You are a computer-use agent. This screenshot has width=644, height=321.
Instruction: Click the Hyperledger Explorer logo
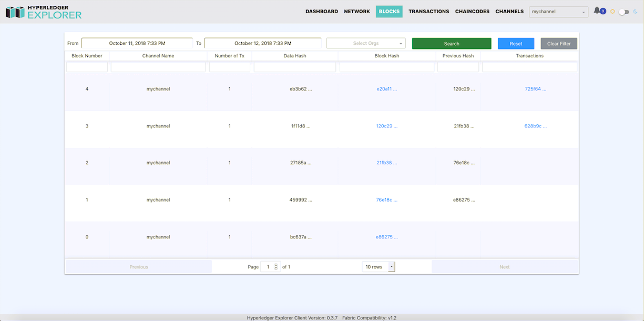click(x=44, y=12)
